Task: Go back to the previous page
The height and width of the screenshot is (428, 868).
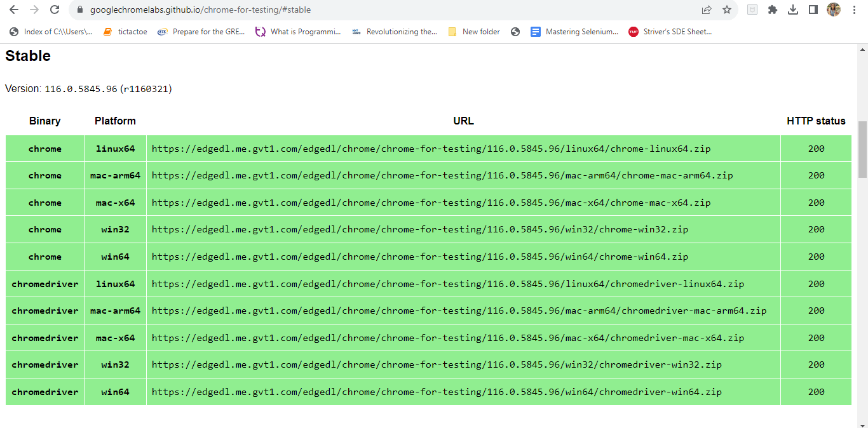Action: click(14, 10)
